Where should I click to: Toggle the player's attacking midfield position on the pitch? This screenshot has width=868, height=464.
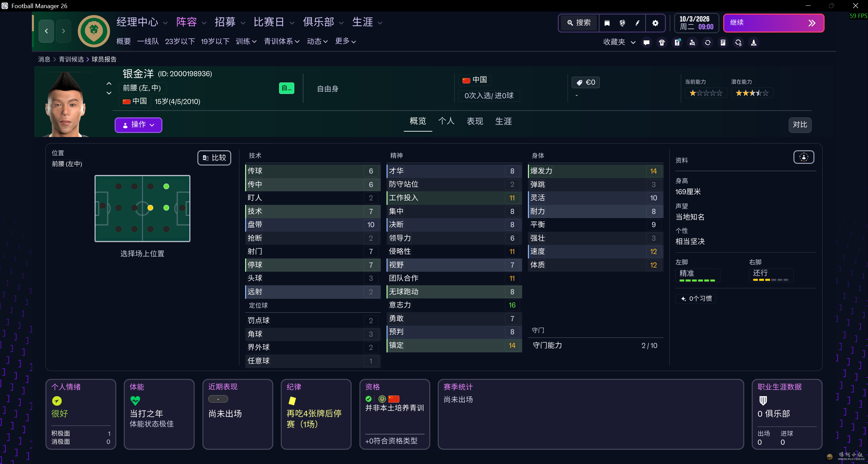pyautogui.click(x=166, y=208)
